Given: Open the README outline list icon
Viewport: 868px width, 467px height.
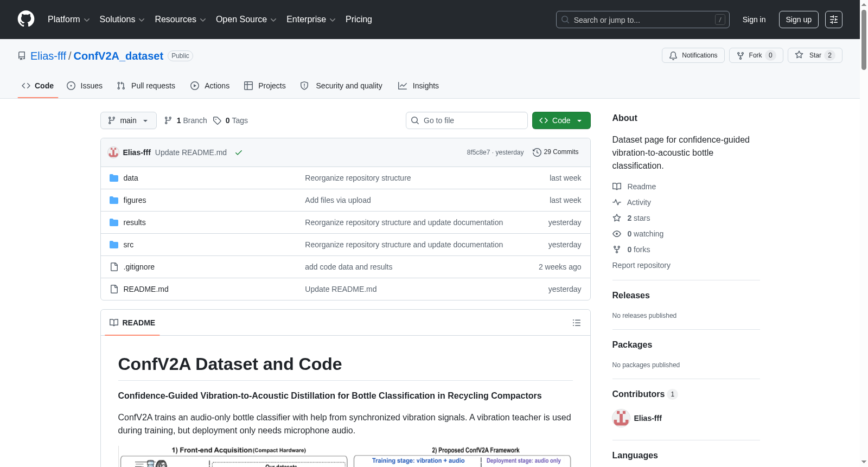Looking at the screenshot, I should 577,323.
